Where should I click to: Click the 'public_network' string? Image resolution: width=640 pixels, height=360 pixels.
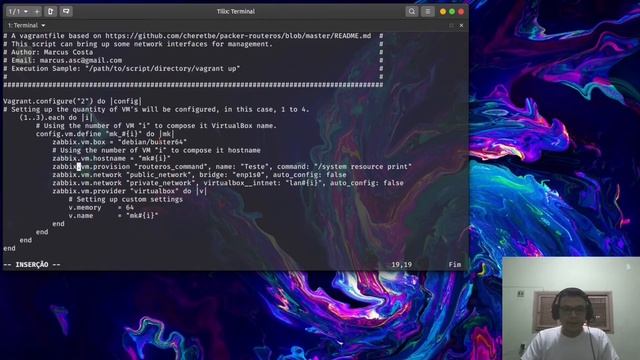(158, 175)
